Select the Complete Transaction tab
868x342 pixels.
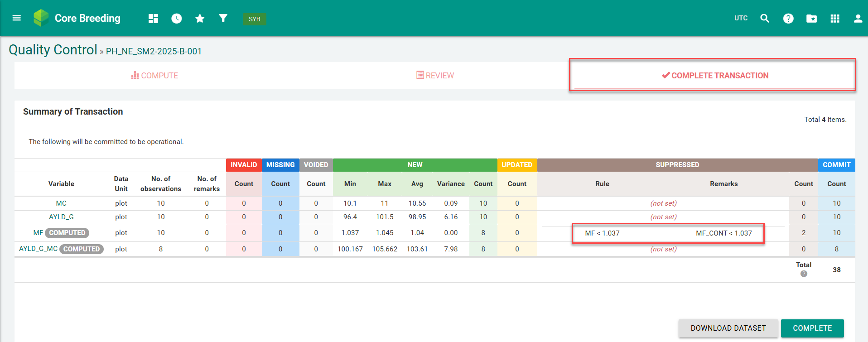[715, 76]
